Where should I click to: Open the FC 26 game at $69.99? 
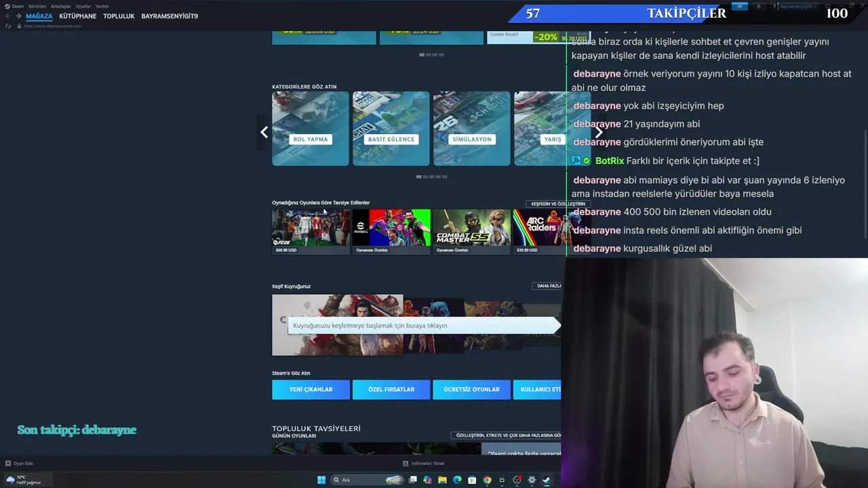pos(311,232)
